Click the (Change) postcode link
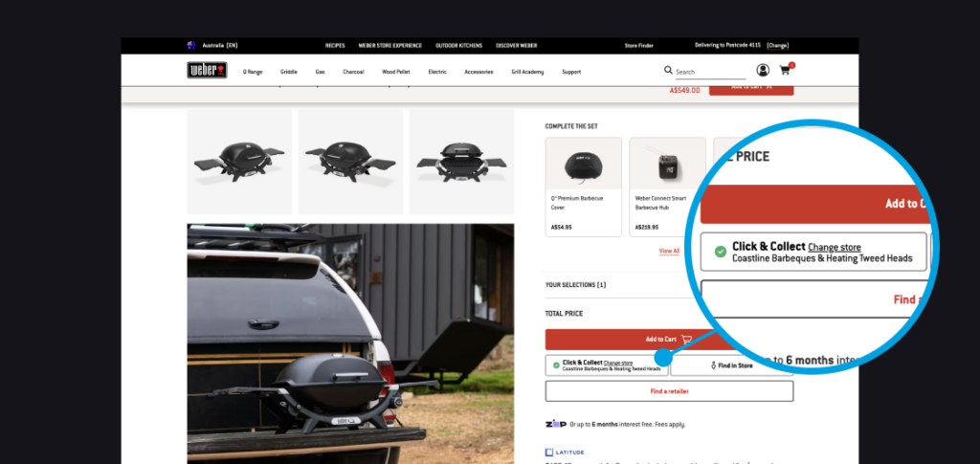Screen dimensions: 980x464 (777, 46)
